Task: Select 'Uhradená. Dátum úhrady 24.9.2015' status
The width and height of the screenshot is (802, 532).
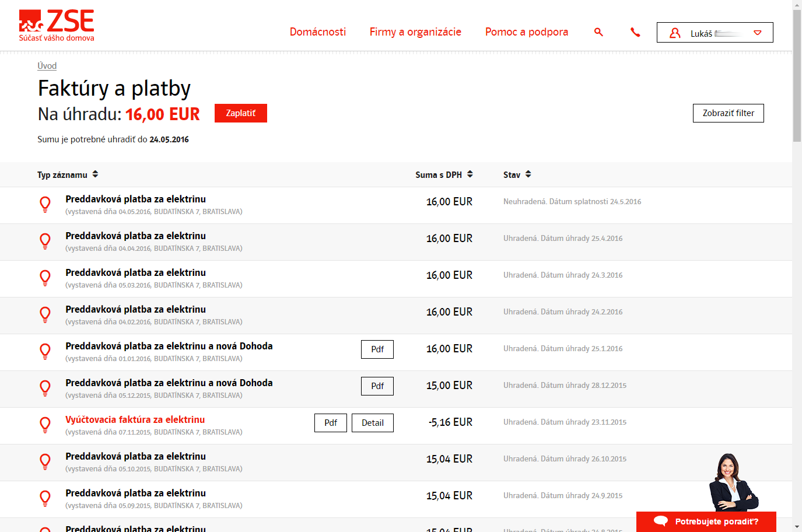Action: [563, 496]
